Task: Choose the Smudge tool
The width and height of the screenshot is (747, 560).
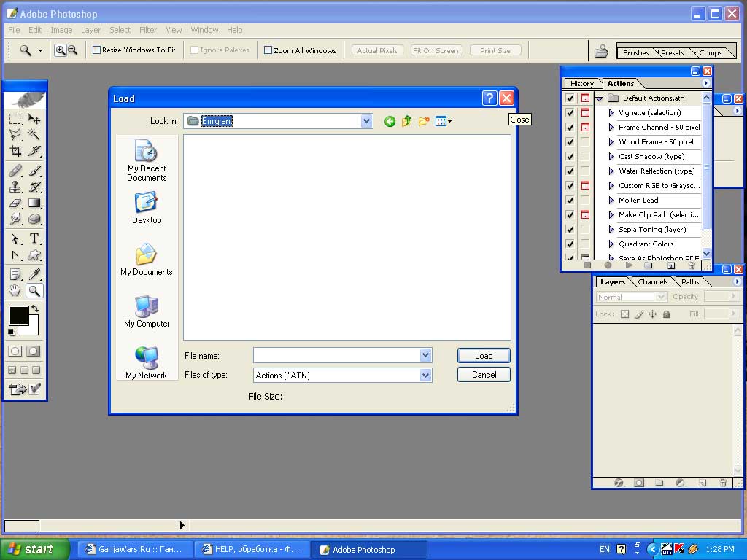Action: point(15,219)
